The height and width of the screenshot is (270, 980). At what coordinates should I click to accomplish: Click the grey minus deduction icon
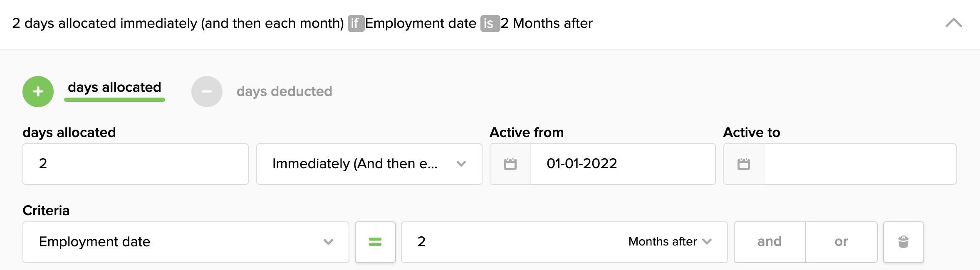(x=207, y=91)
